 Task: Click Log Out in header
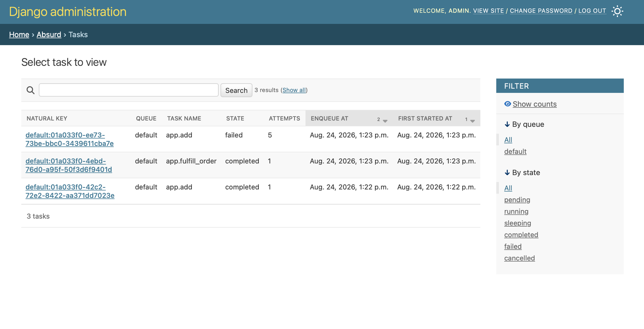[x=592, y=11]
